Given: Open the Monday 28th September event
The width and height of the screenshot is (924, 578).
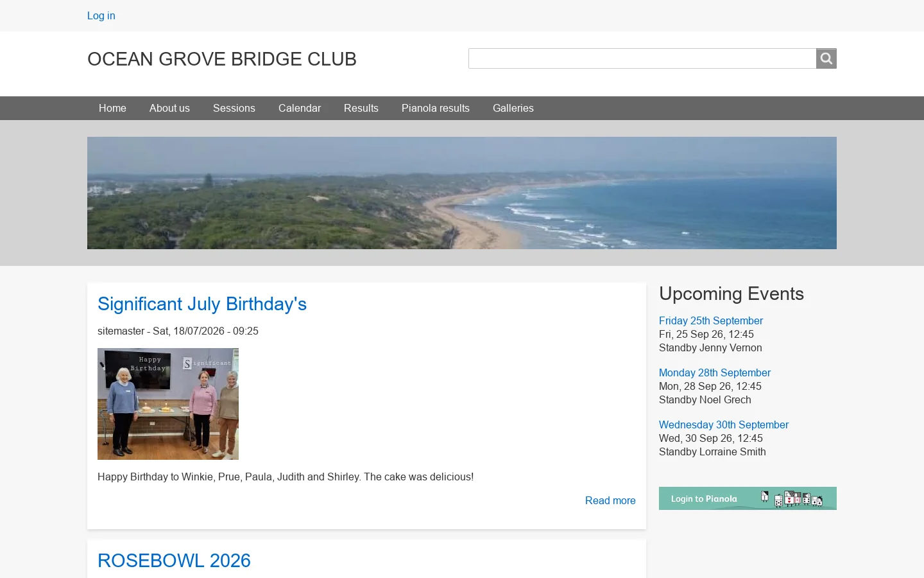Looking at the screenshot, I should point(715,372).
